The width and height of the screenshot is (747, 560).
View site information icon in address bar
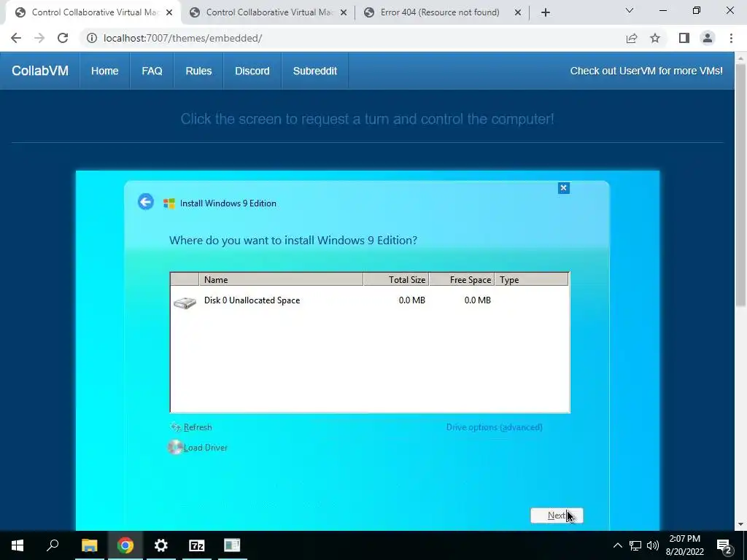91,38
